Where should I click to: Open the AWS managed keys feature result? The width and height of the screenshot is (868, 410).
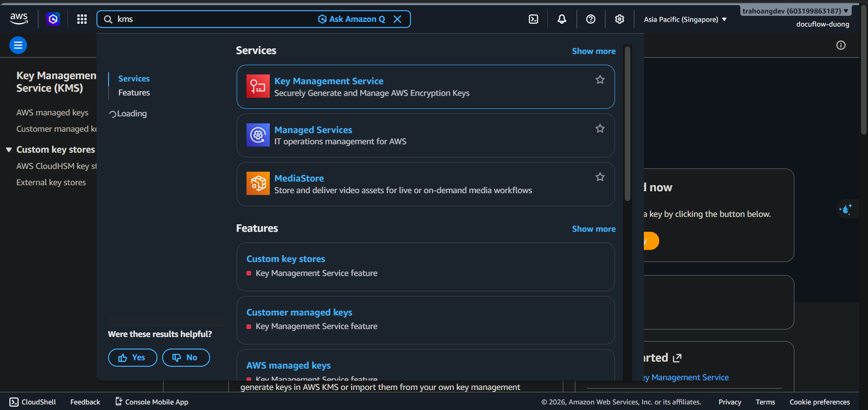tap(288, 365)
